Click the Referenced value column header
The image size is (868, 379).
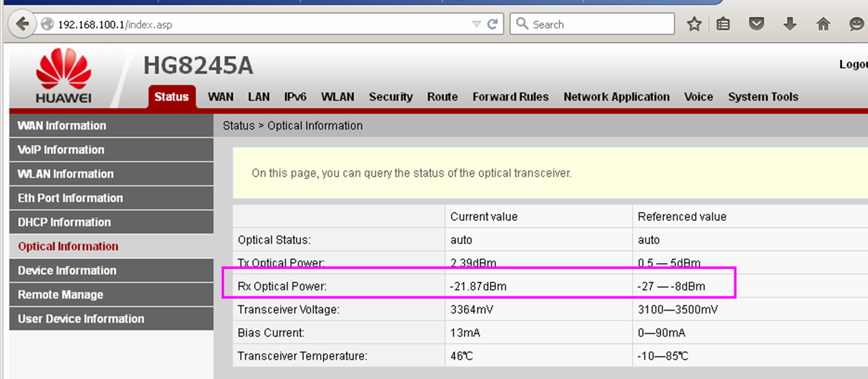(682, 217)
